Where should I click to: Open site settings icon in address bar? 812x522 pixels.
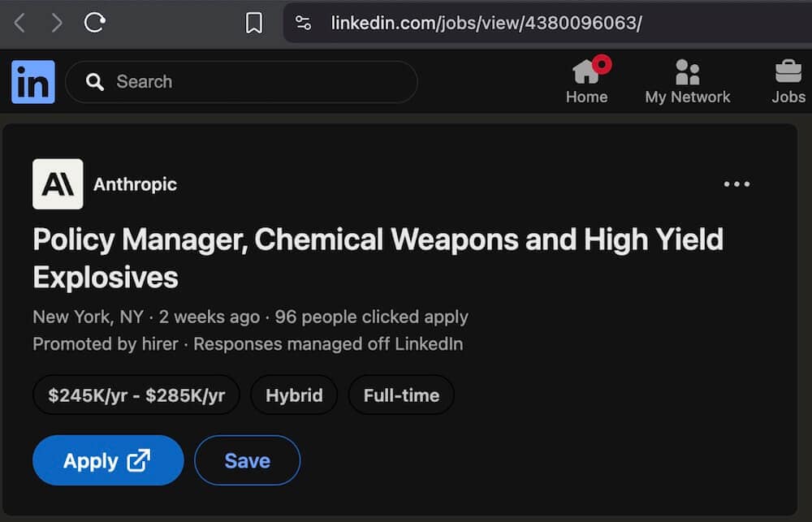point(304,23)
